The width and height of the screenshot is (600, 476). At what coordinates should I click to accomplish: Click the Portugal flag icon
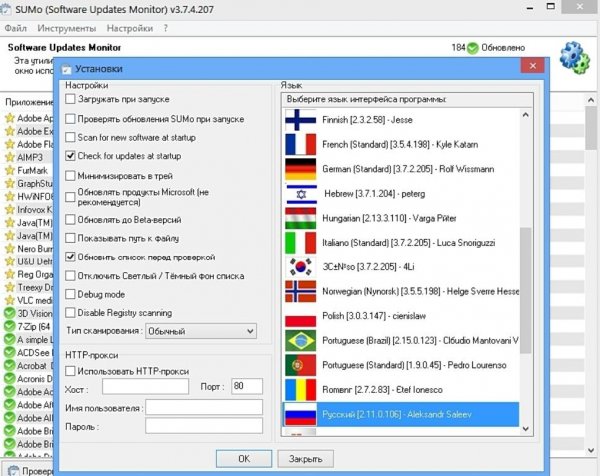tap(300, 365)
